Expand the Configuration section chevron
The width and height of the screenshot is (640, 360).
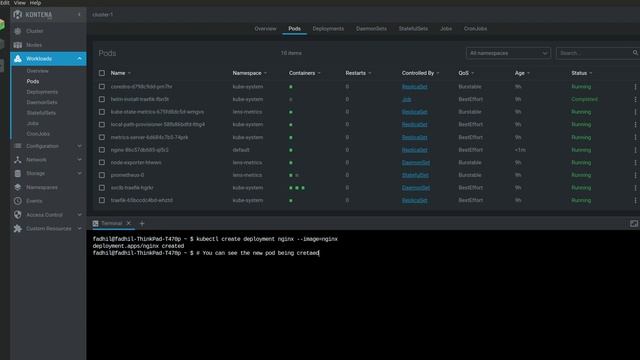point(79,146)
